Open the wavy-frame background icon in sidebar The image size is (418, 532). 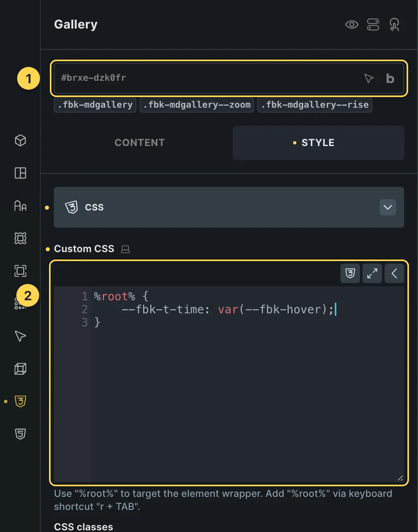[20, 238]
